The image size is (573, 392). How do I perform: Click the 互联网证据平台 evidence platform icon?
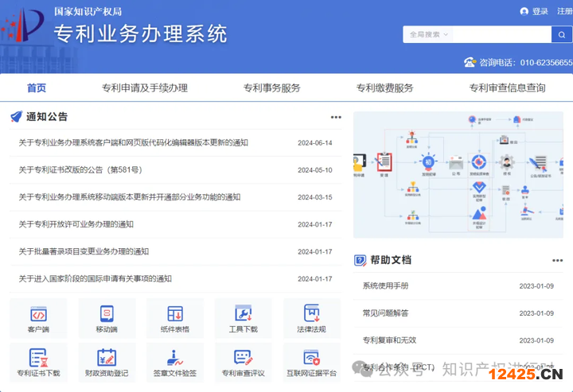coord(311,362)
